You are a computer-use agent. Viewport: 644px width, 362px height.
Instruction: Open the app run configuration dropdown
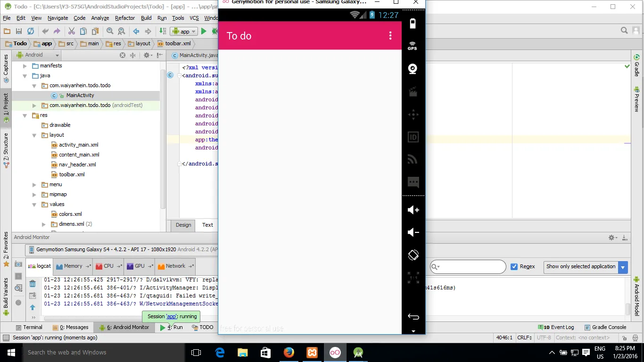coord(184,32)
